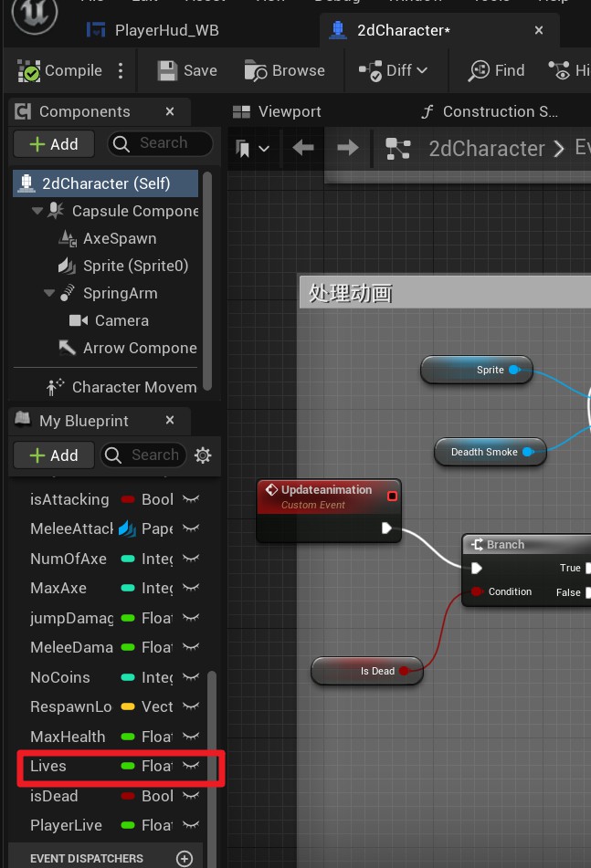The image size is (591, 868).
Task: Click the Save disk icon
Action: point(167,71)
